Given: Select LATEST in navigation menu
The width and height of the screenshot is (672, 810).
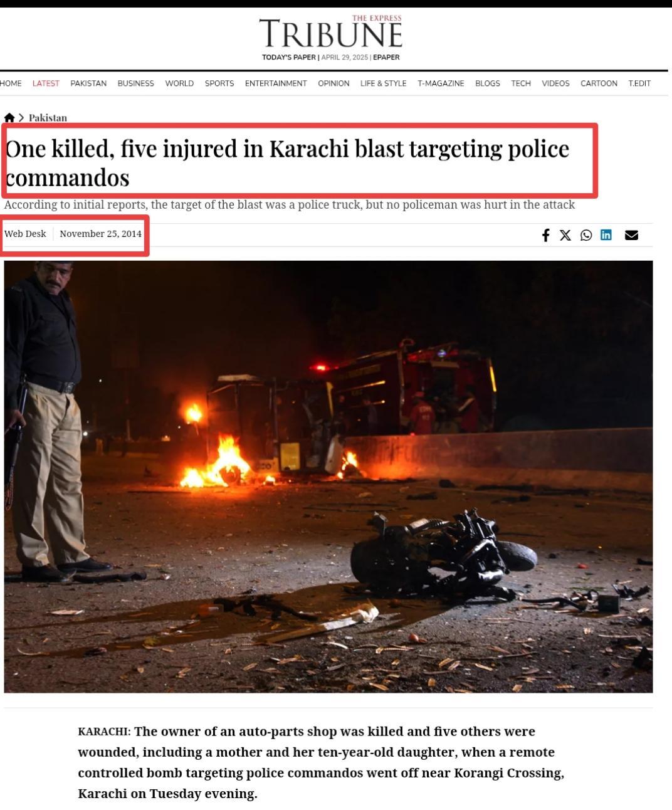Looking at the screenshot, I should [46, 83].
